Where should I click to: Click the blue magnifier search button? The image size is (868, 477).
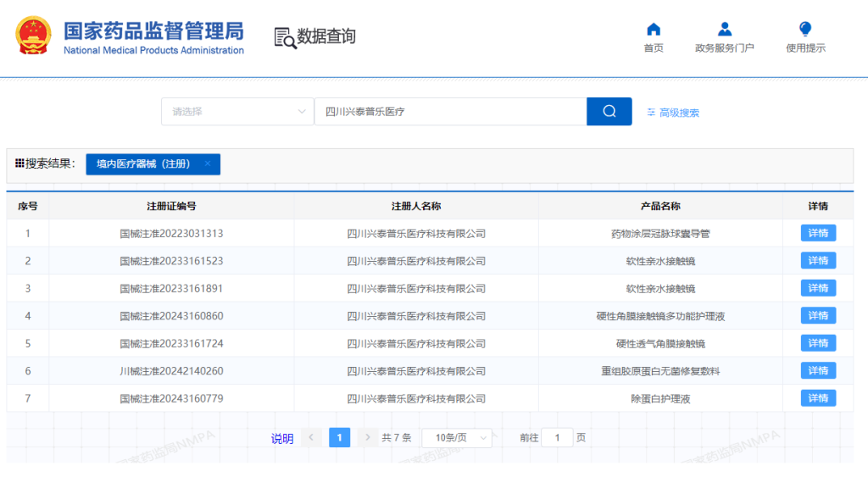609,111
